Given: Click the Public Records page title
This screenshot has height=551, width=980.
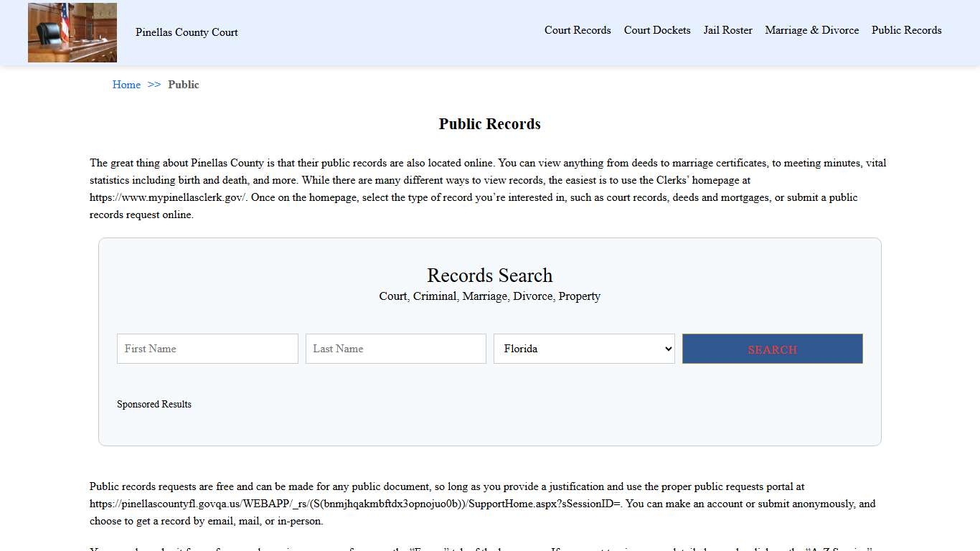Looking at the screenshot, I should (x=489, y=123).
